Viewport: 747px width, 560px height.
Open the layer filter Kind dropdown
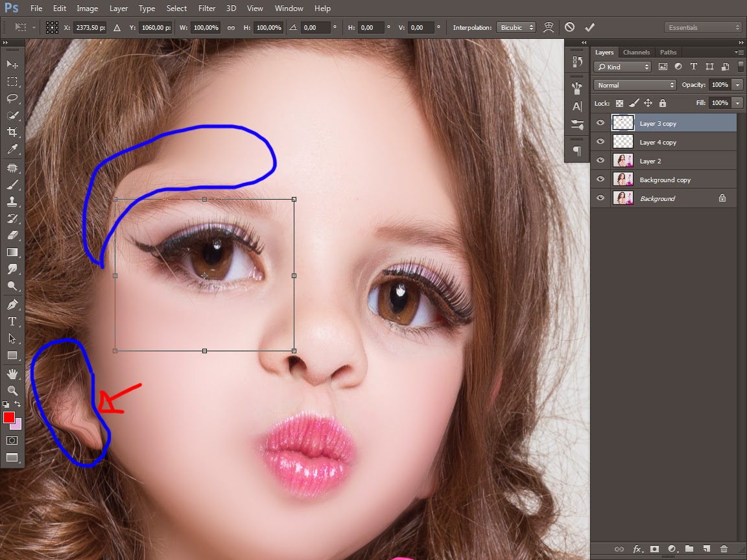622,67
